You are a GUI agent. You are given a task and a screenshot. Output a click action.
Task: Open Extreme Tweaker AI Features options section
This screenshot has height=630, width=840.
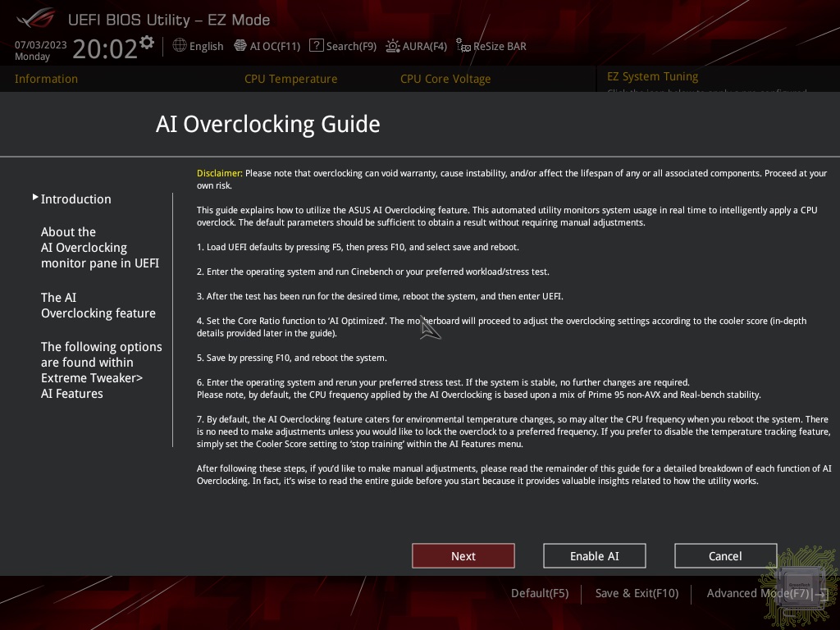(101, 370)
